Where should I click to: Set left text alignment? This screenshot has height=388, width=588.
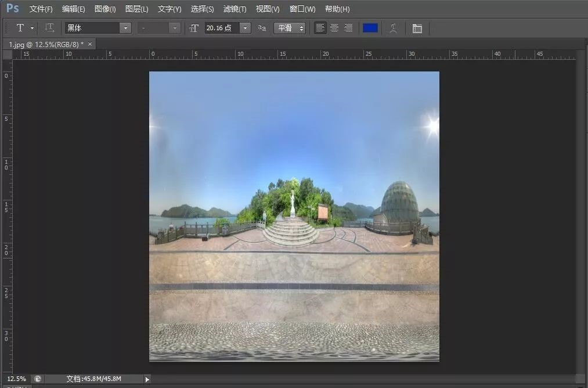point(320,28)
